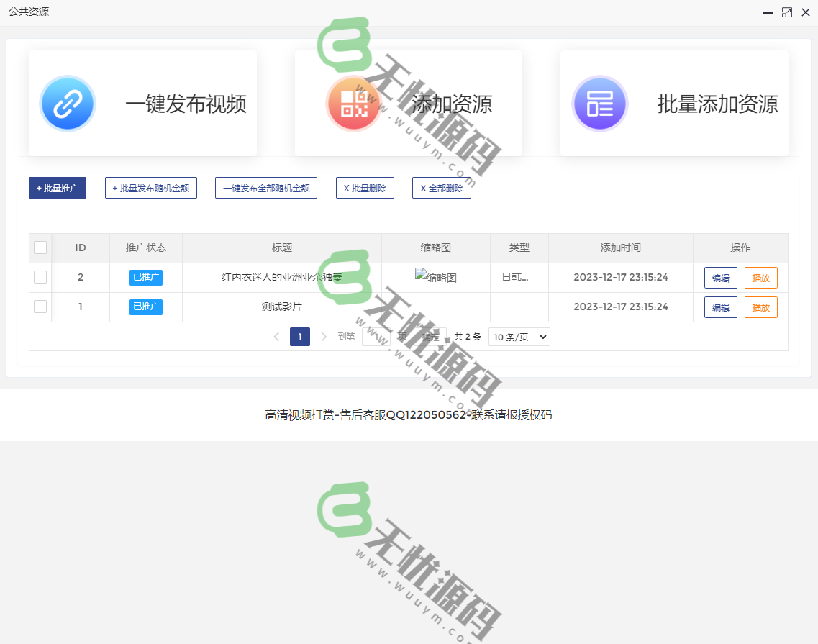
Task: Open the 10条/页 page size dropdown
Action: 519,336
